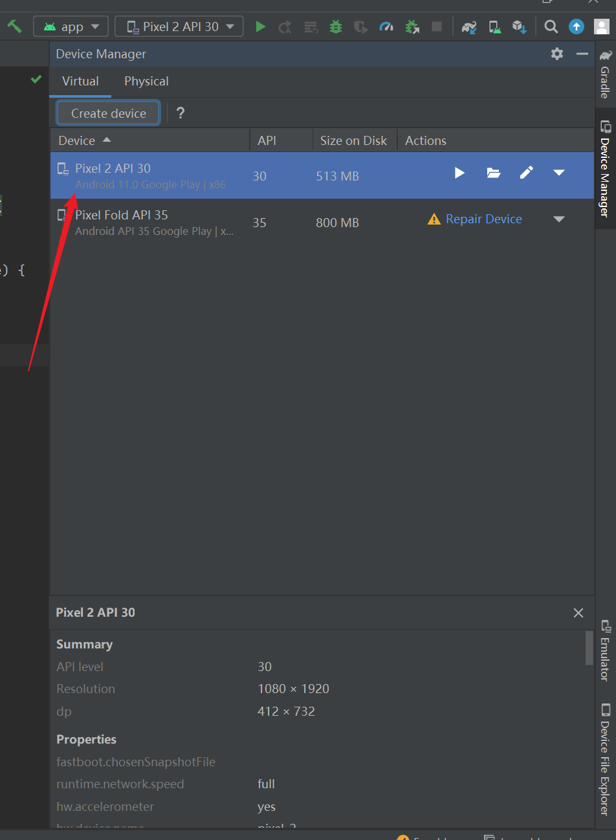Expand Pixel 2 API 30 actions dropdown arrow
The image size is (616, 840).
(559, 173)
